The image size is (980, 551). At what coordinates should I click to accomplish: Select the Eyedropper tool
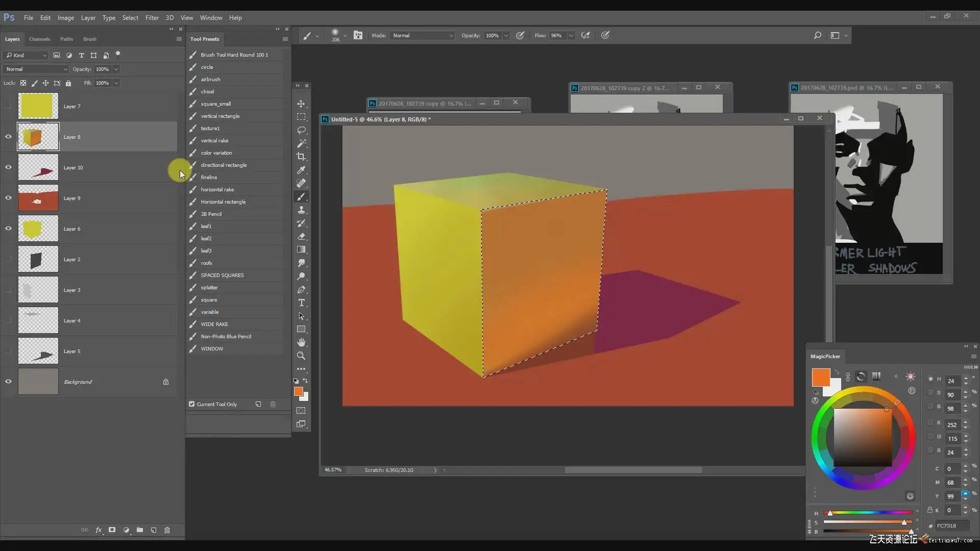click(301, 170)
